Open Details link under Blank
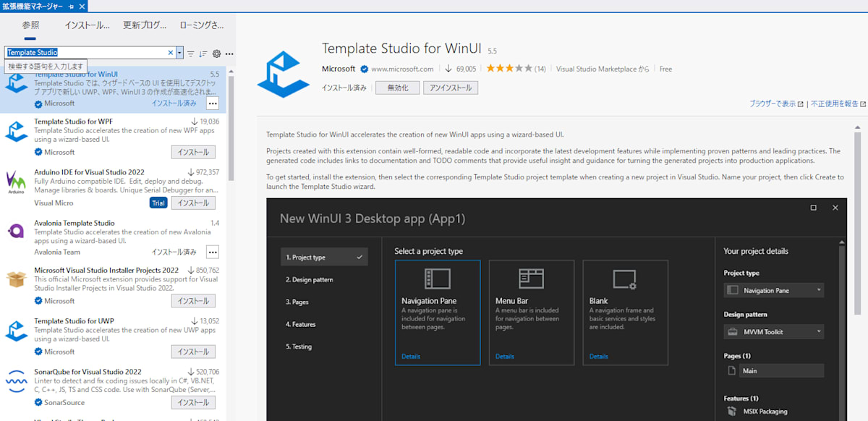868x421 pixels. point(599,357)
